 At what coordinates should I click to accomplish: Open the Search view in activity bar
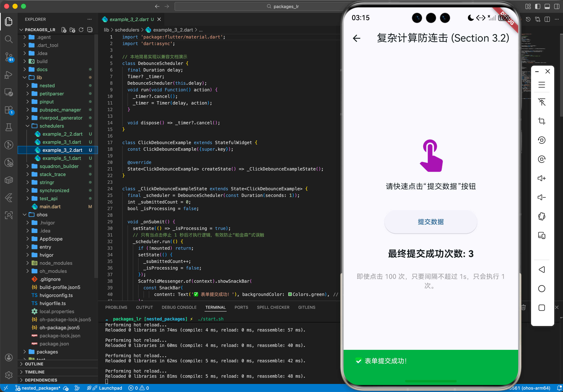coord(9,39)
